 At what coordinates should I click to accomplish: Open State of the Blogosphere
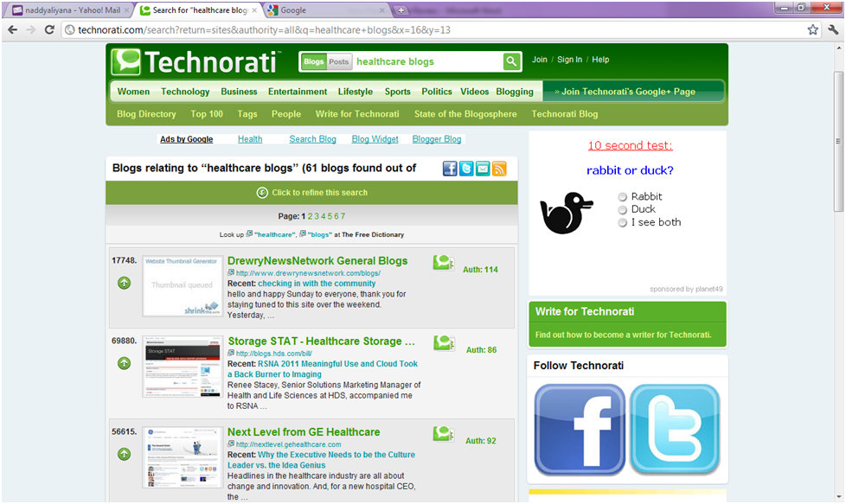(x=465, y=114)
